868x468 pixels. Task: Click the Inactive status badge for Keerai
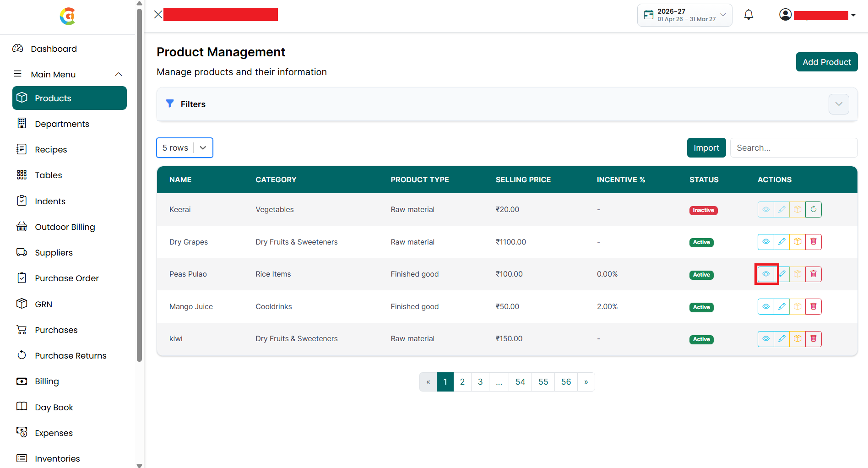point(703,210)
